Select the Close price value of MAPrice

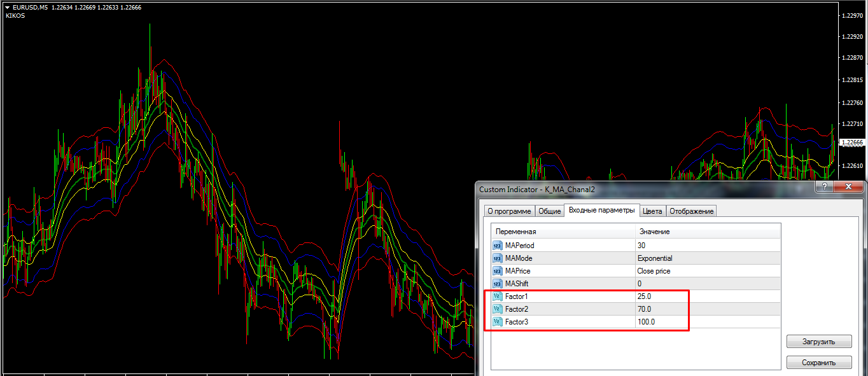pyautogui.click(x=653, y=271)
